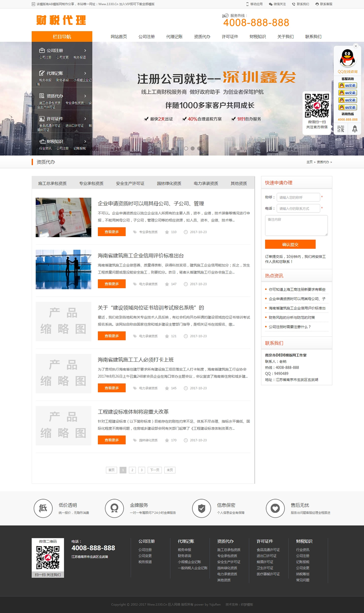Click the mobile phone icon for 移动应用
The width and height of the screenshot is (364, 613).
pyautogui.click(x=247, y=4)
